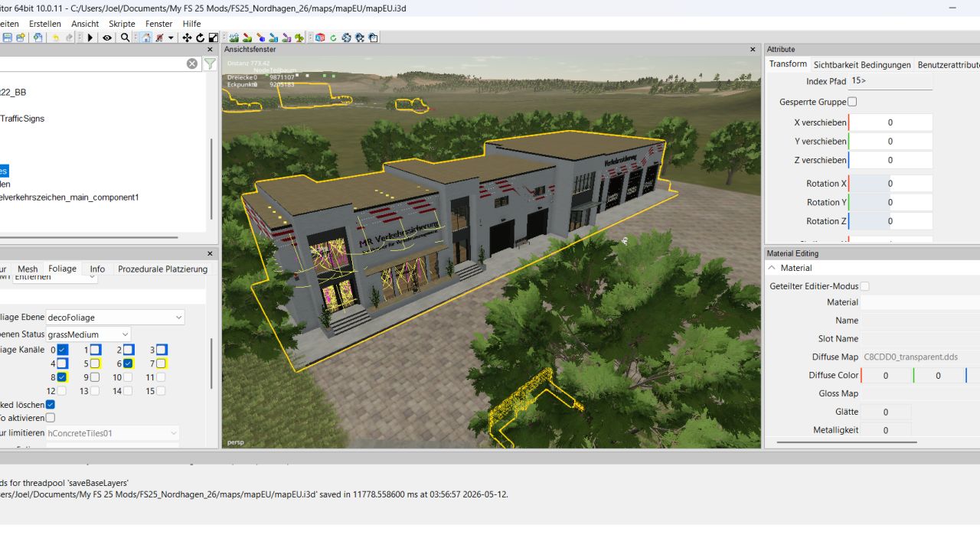Image resolution: width=980 pixels, height=551 pixels.
Task: Enable Geteilter Editier-Modus checkbox
Action: click(x=864, y=286)
